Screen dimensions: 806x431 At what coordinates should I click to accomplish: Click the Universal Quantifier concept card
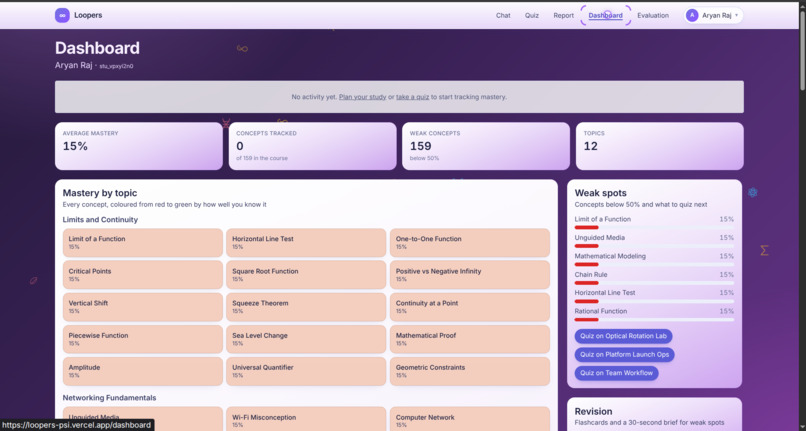pyautogui.click(x=306, y=371)
